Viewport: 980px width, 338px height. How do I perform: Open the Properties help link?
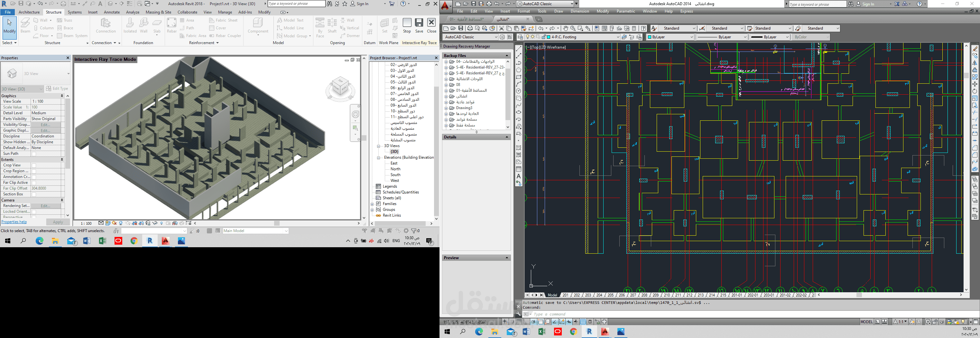click(x=14, y=222)
